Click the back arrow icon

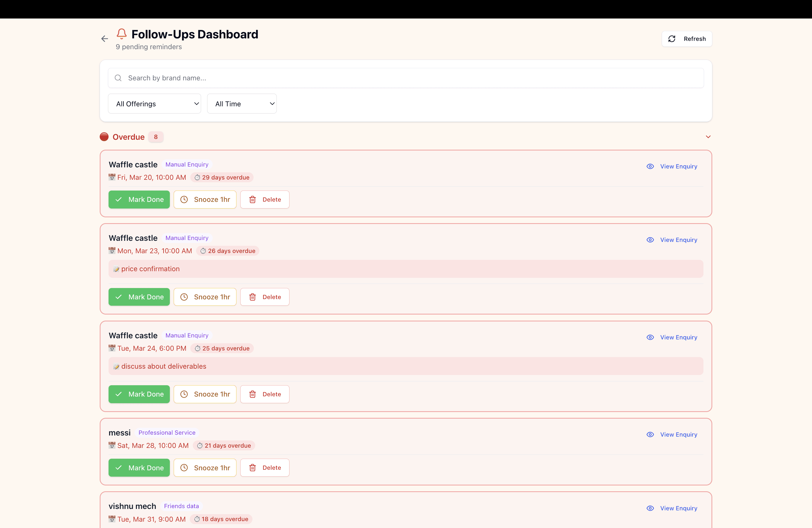(x=104, y=39)
